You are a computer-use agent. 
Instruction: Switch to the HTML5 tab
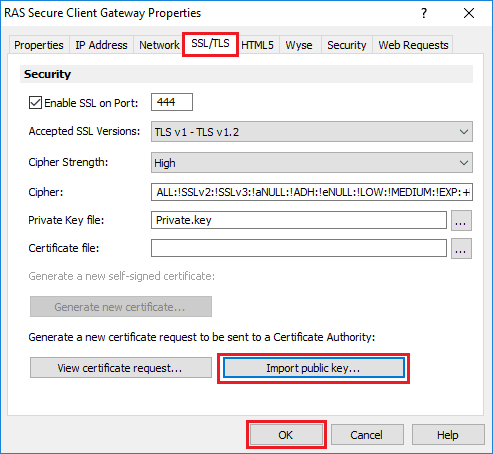(x=258, y=45)
